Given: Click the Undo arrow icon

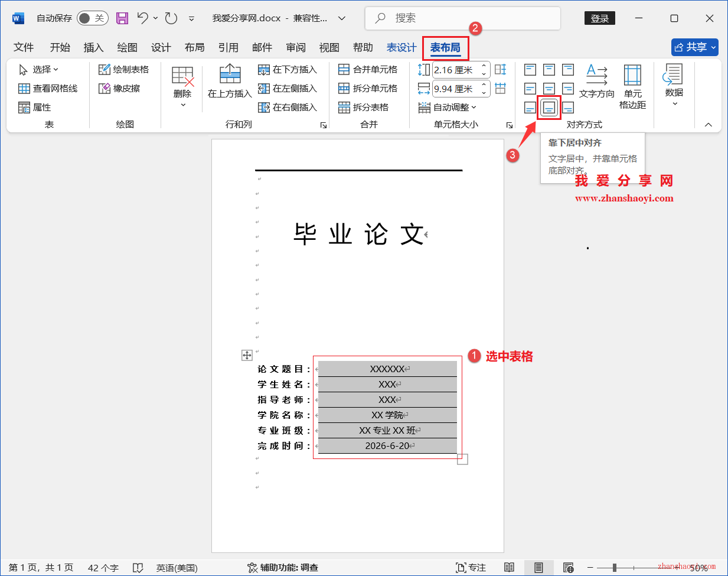Looking at the screenshot, I should (142, 18).
